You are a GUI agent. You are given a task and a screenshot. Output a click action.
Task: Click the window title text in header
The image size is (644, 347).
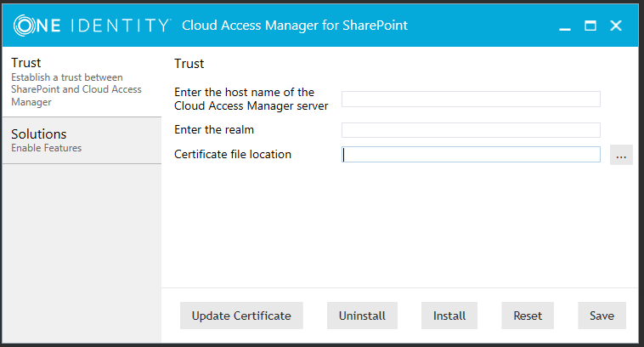click(295, 26)
